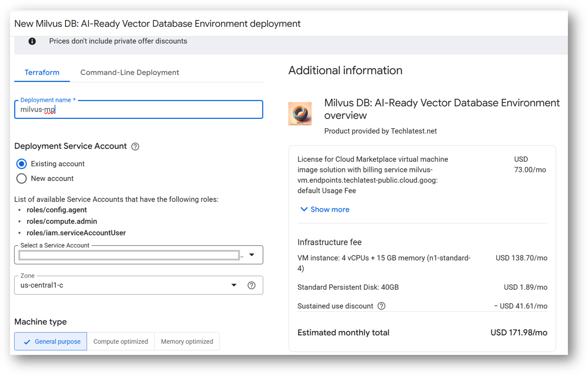The image size is (588, 375).
Task: Click help icon next to Deployment Service Account
Action: pyautogui.click(x=135, y=147)
